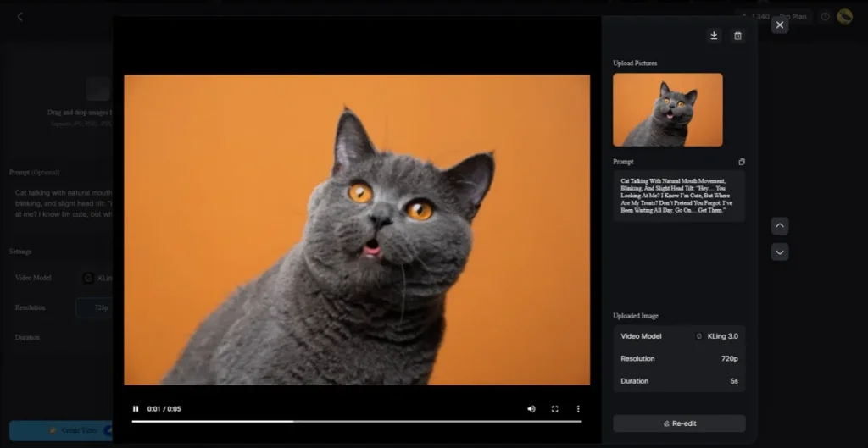Click the Uploaded Image heading
868x448 pixels.
click(636, 316)
